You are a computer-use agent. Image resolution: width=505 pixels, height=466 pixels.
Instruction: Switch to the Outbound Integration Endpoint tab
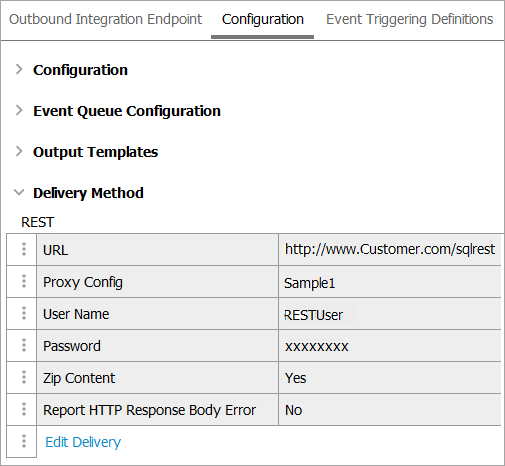pos(105,19)
